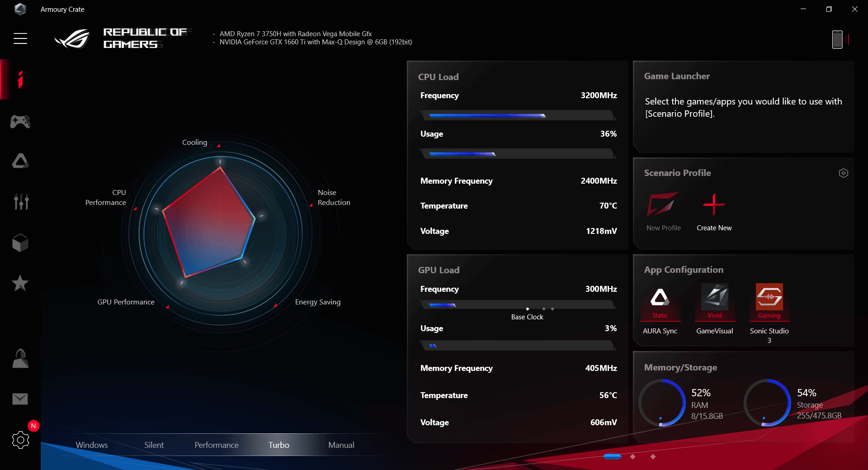Open AURA Sync from the sidebar triangle icon
868x470 pixels.
pos(20,161)
